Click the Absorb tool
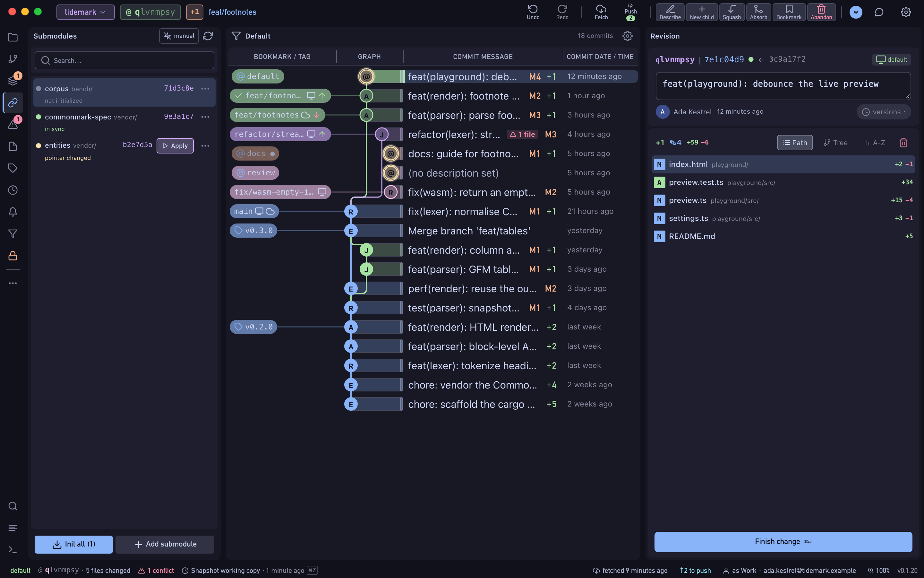The image size is (924, 578). (x=758, y=12)
